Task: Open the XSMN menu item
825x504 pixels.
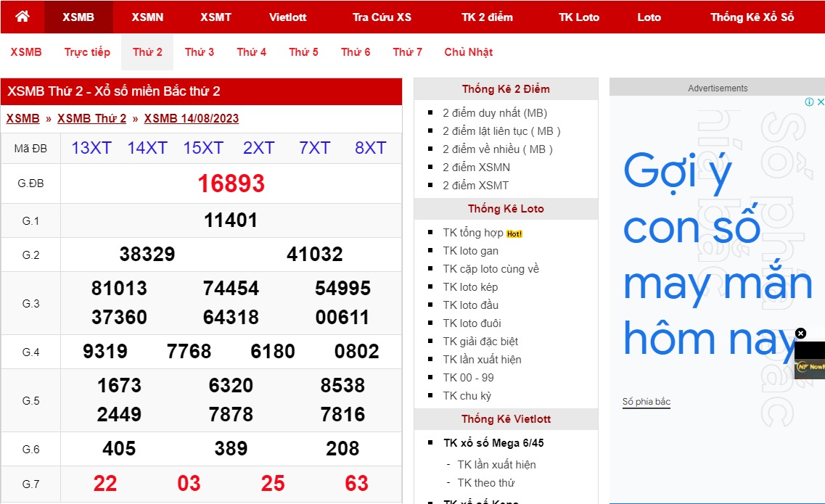Action: tap(147, 17)
